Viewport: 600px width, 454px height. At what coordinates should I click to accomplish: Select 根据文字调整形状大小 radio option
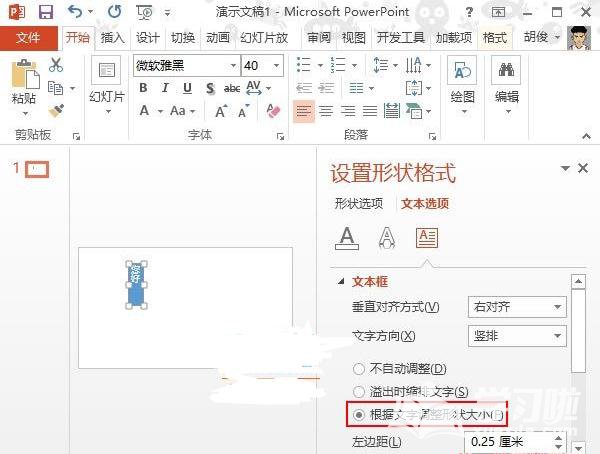click(360, 413)
